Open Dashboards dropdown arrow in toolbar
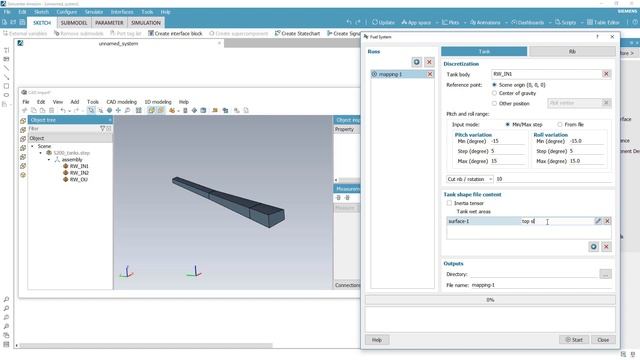This screenshot has width=640, height=360. (x=550, y=22)
